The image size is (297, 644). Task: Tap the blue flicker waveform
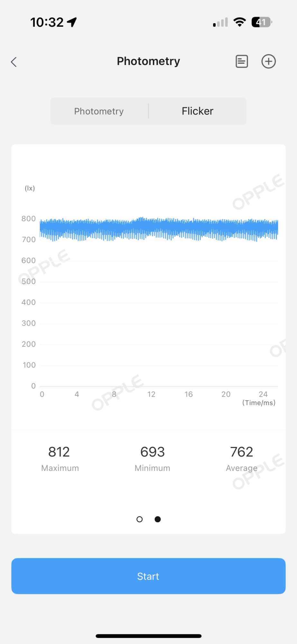[159, 229]
